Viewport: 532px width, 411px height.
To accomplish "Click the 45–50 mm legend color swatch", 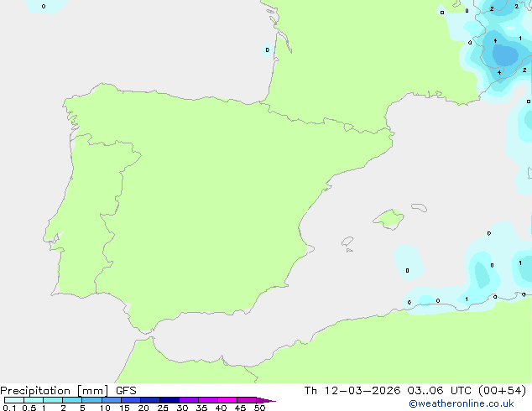I will coord(247,400).
